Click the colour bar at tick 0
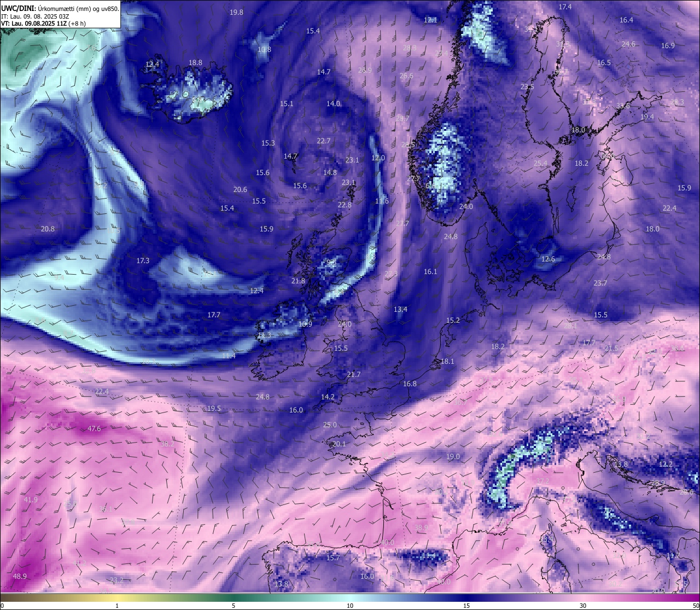 2,597
